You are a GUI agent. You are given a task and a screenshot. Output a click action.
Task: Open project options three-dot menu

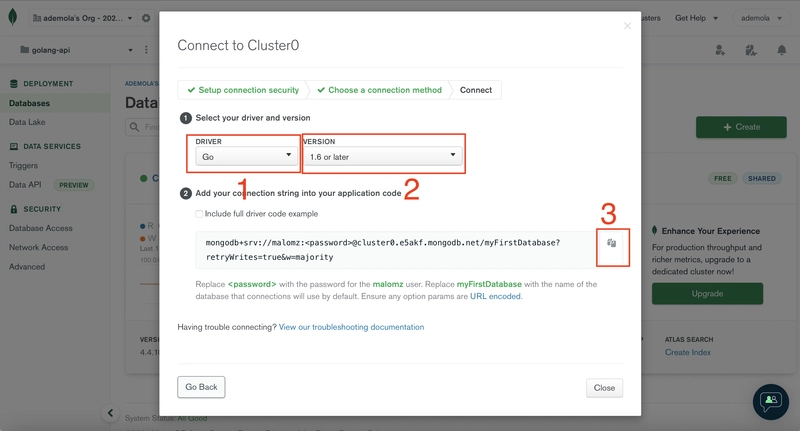click(146, 50)
